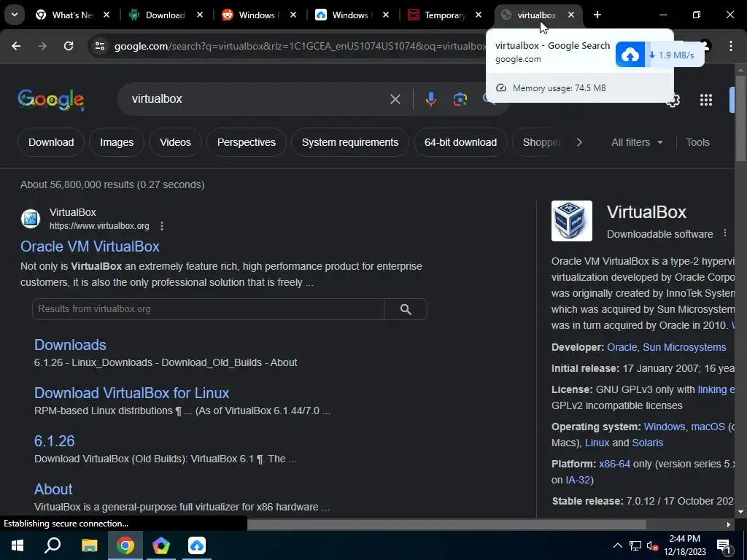Close the Download tab
This screenshot has height=560, width=747.
tap(200, 15)
